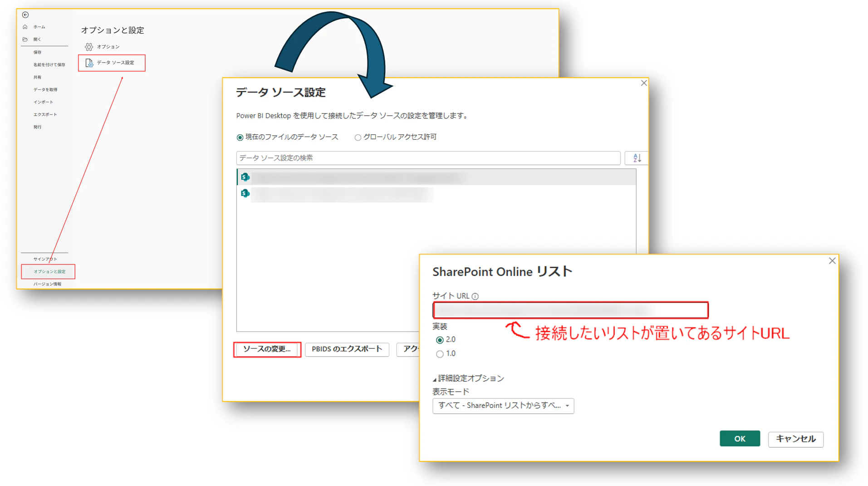Select the second SharePoint data source icon

click(x=245, y=194)
